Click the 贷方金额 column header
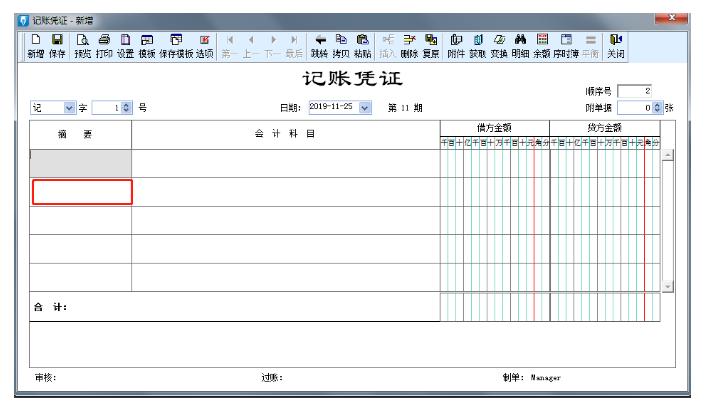 coord(605,128)
